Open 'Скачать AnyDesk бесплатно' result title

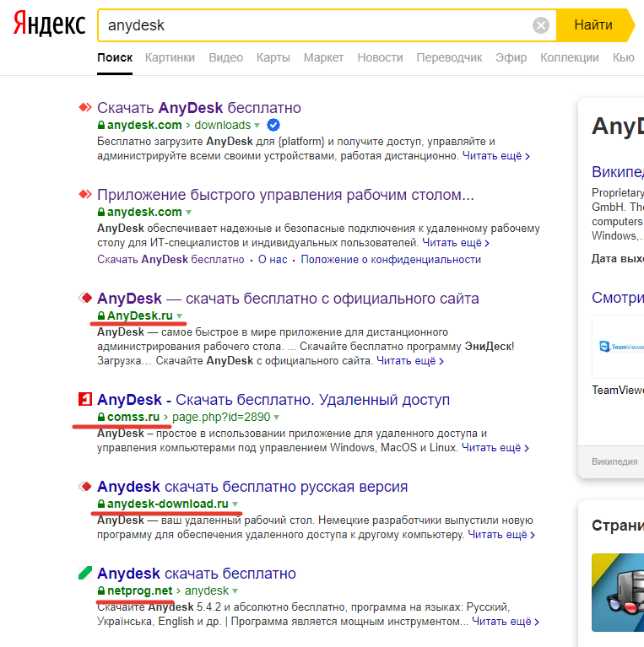(x=199, y=108)
